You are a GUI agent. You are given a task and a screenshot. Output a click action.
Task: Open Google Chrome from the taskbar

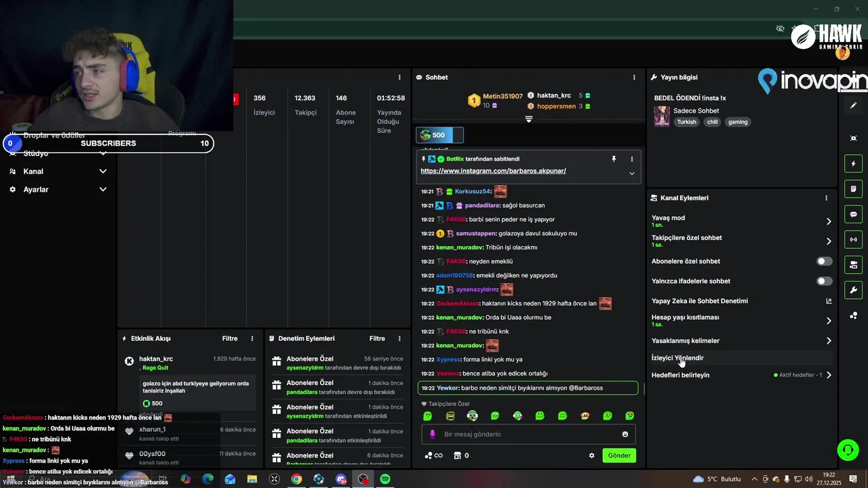(x=296, y=479)
